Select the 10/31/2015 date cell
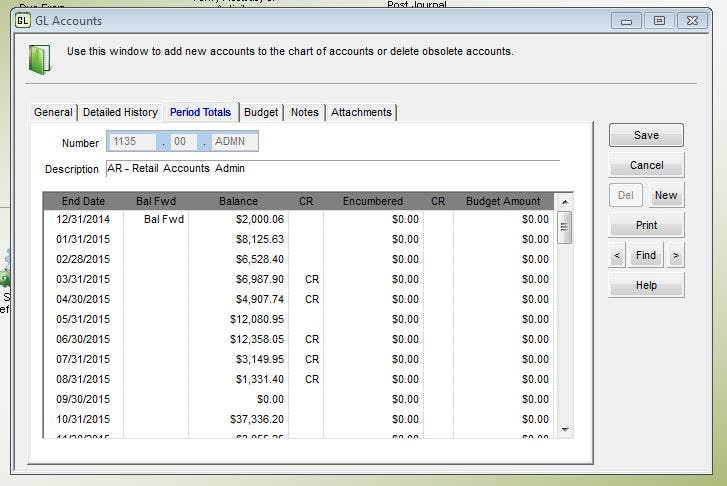 tap(83, 419)
